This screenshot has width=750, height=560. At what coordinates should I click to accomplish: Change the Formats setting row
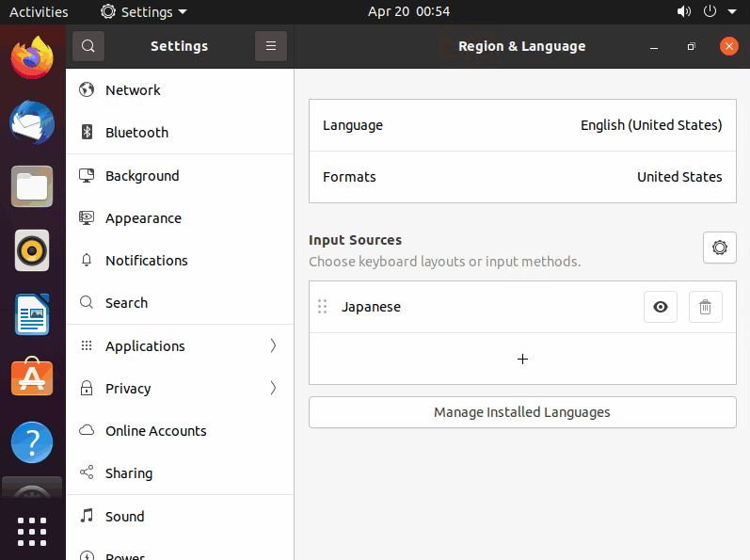coord(522,177)
